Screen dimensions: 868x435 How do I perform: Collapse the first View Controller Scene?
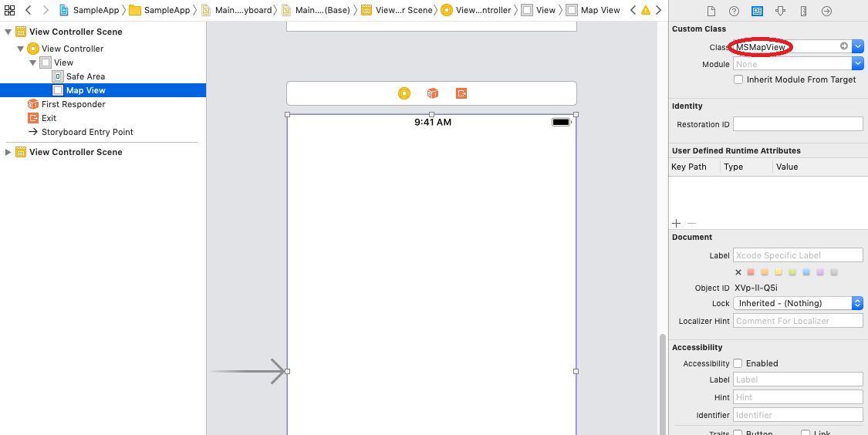point(8,32)
